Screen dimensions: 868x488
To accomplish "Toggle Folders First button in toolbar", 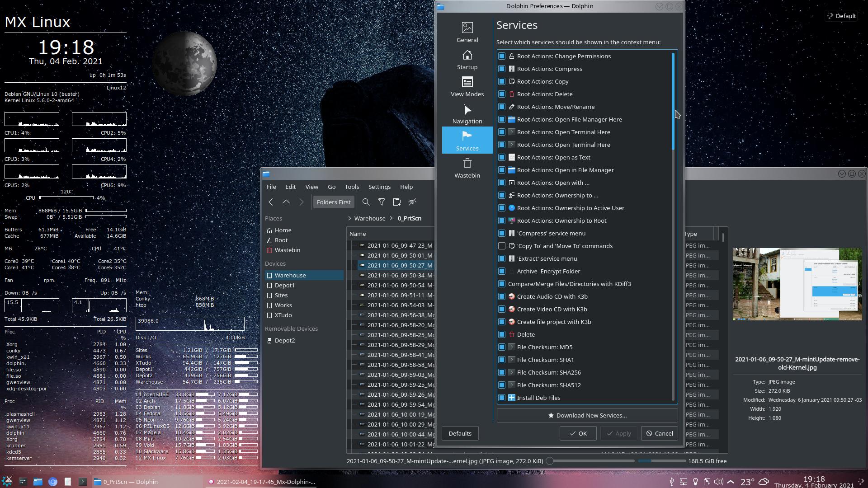I will (x=334, y=202).
